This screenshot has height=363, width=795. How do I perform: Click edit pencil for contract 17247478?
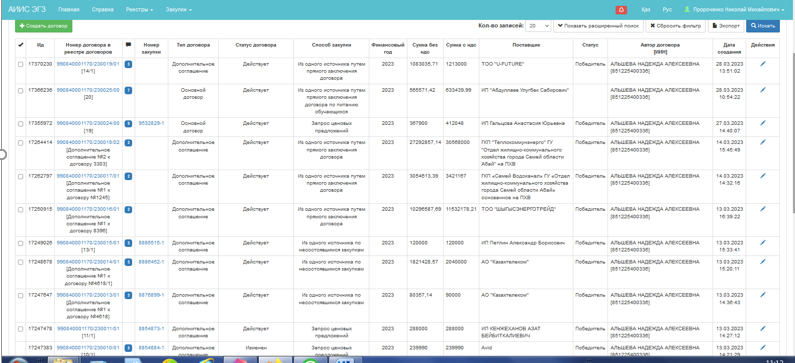click(763, 329)
